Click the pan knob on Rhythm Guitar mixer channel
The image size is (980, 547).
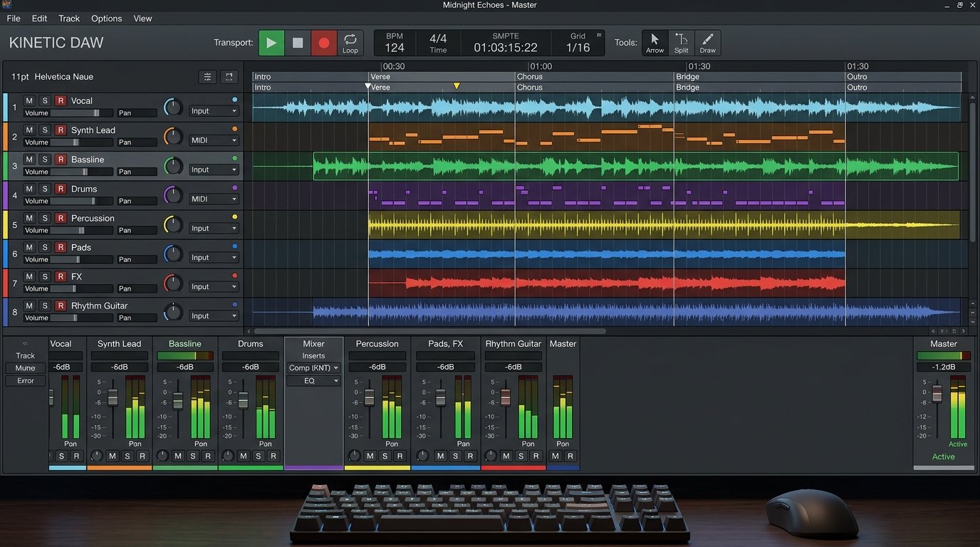[491, 456]
